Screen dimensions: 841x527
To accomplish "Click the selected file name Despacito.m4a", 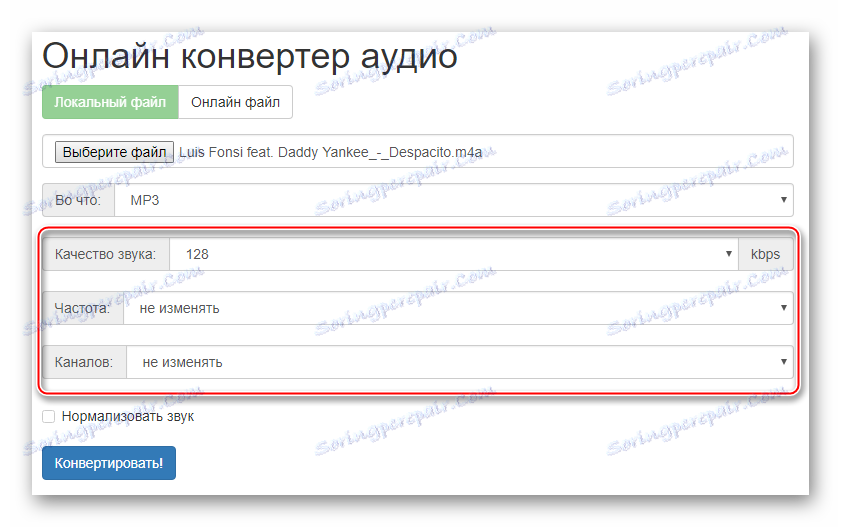I will [x=330, y=152].
